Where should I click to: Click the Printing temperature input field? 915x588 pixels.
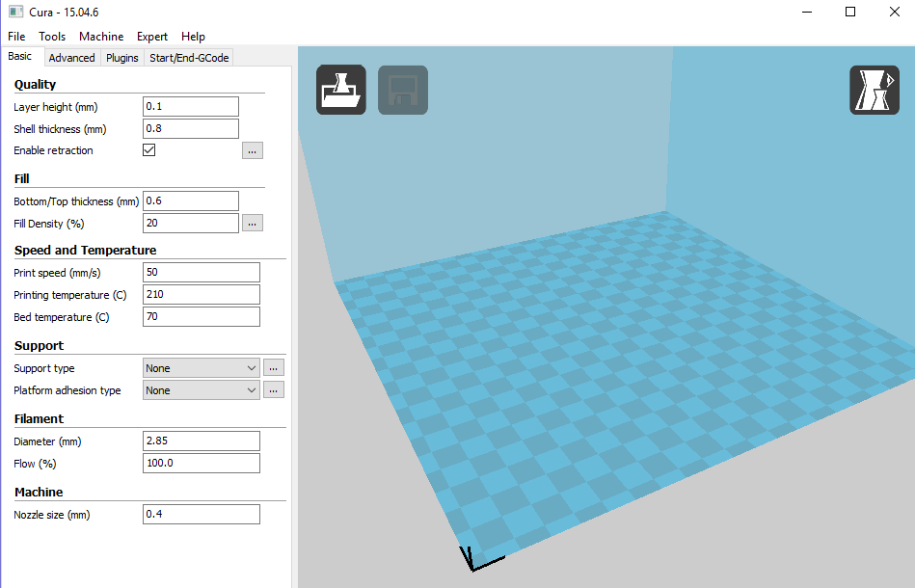[x=201, y=294]
